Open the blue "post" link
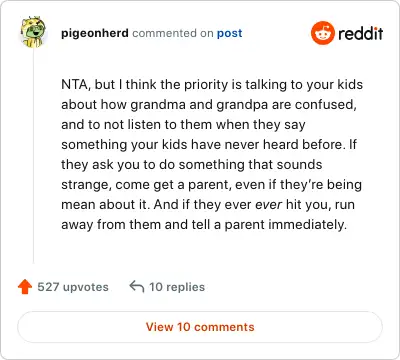Viewport: 400px width, 360px height. point(230,33)
